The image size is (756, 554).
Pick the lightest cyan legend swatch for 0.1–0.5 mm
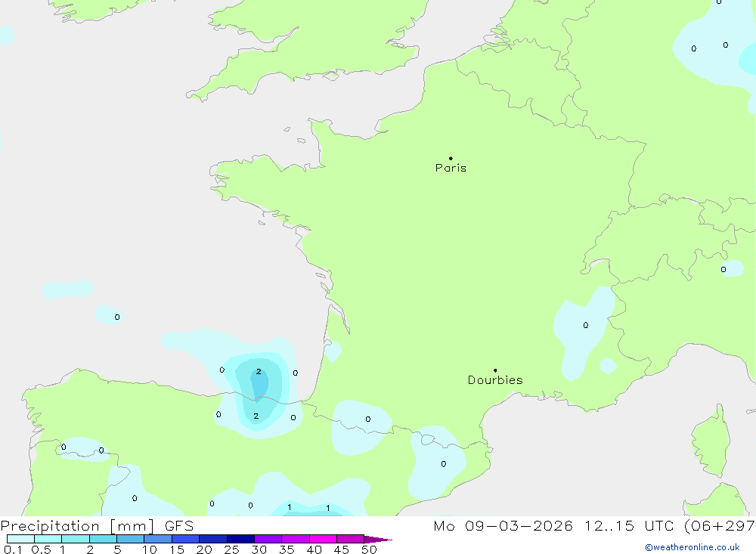(20, 539)
